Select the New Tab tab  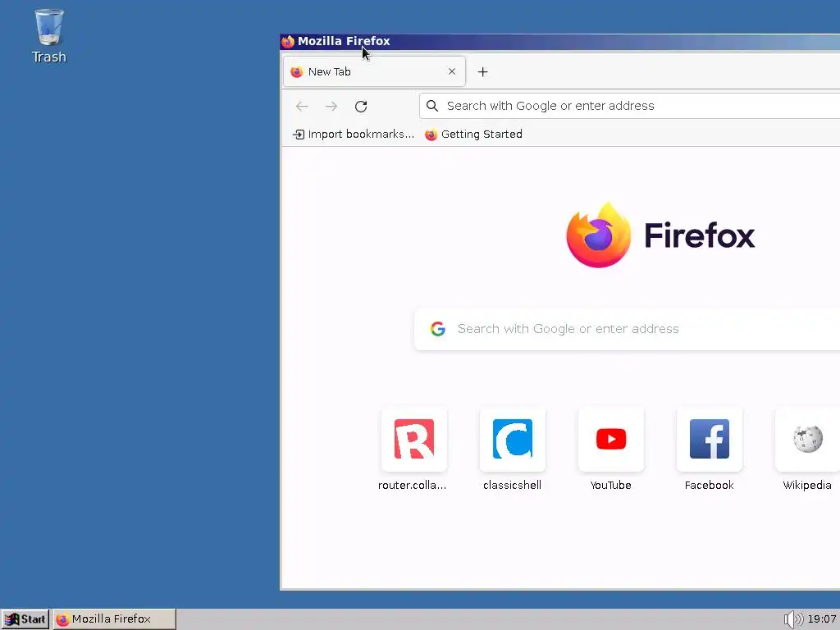(x=374, y=72)
